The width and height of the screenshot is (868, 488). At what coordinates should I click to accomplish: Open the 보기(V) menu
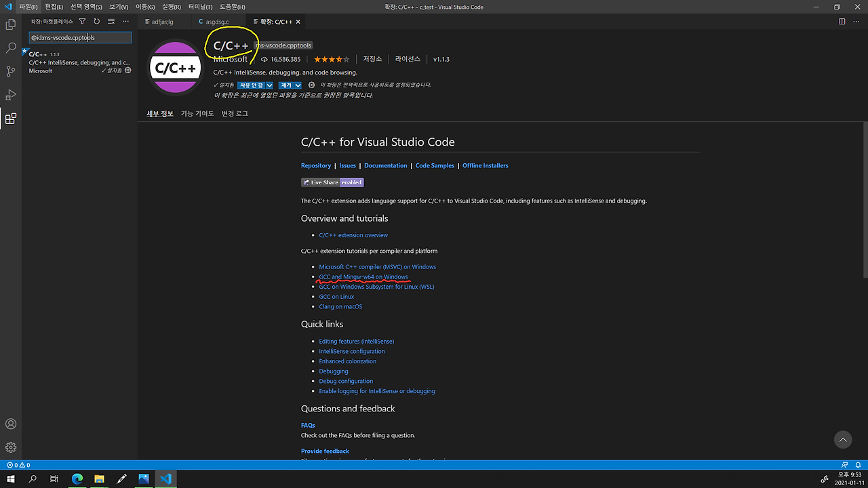(x=119, y=7)
